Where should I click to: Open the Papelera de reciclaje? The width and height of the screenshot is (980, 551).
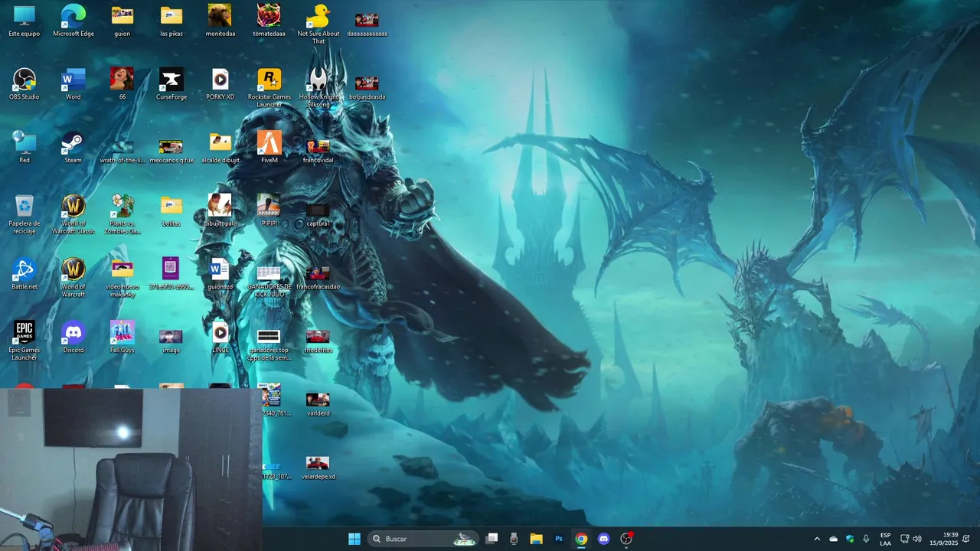click(x=24, y=214)
